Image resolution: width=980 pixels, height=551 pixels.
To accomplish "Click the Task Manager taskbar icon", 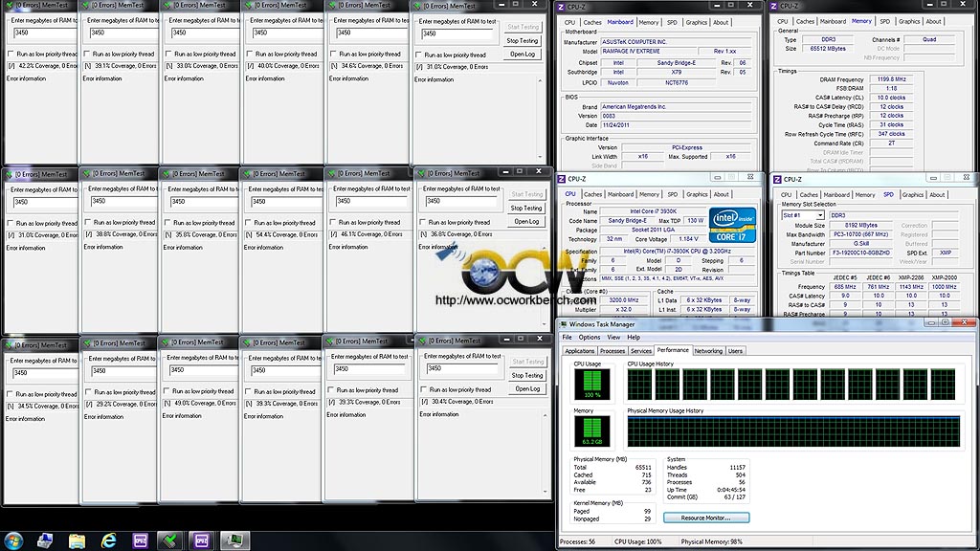I will point(234,540).
